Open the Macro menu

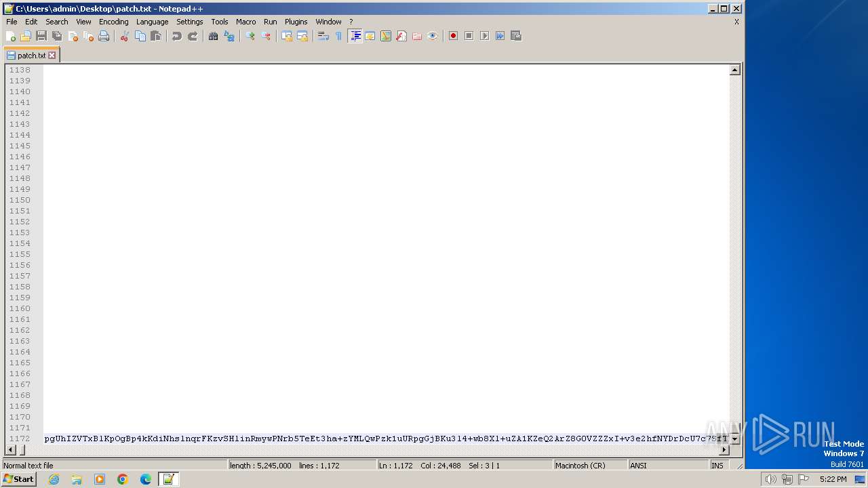(246, 22)
